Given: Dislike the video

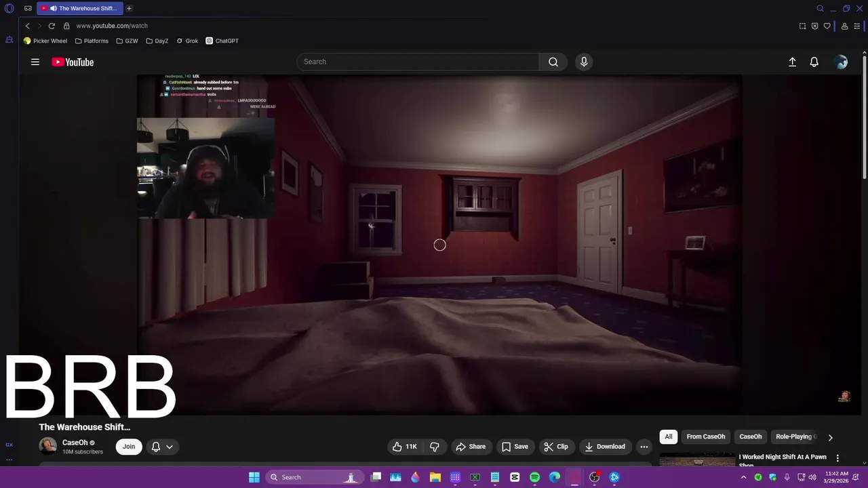Looking at the screenshot, I should pyautogui.click(x=435, y=447).
